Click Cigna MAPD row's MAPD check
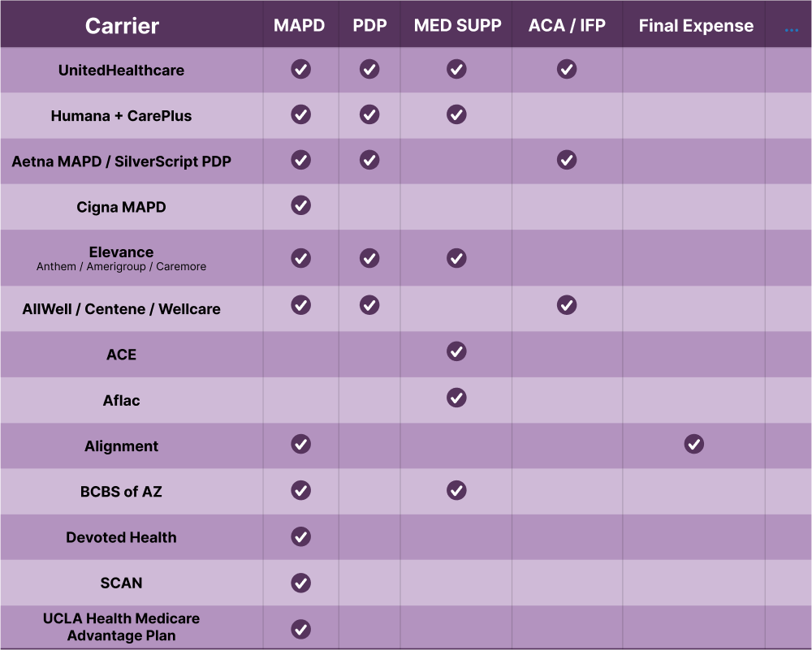This screenshot has width=812, height=650. pos(301,205)
